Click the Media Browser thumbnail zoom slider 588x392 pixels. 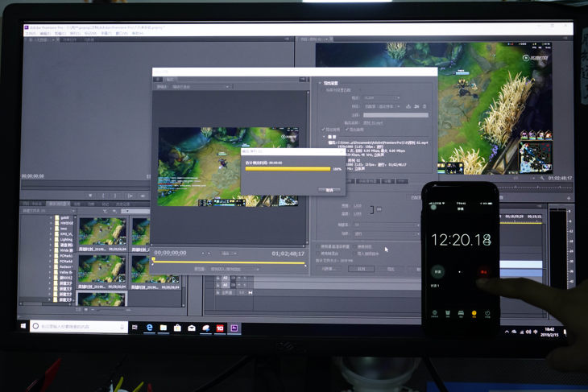(x=110, y=310)
